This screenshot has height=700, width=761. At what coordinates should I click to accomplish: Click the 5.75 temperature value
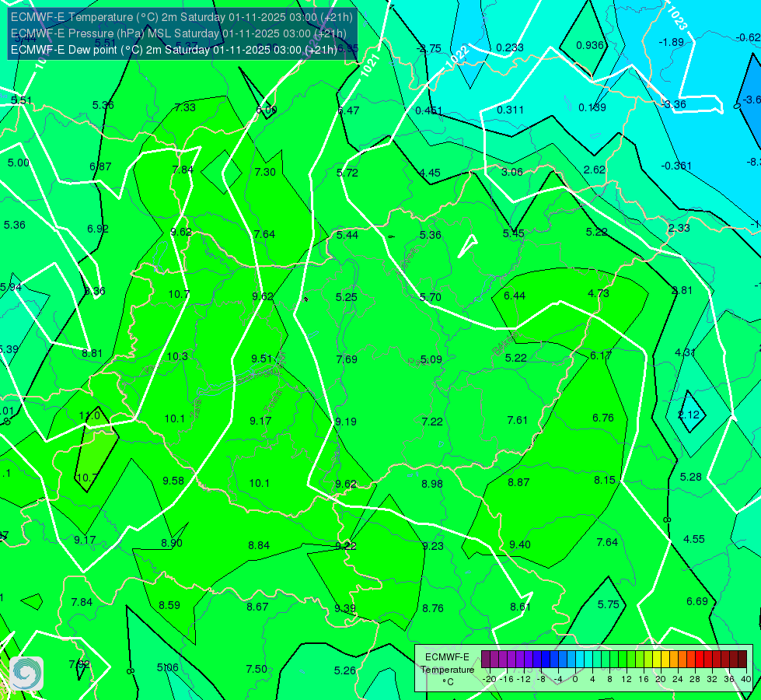[609, 604]
